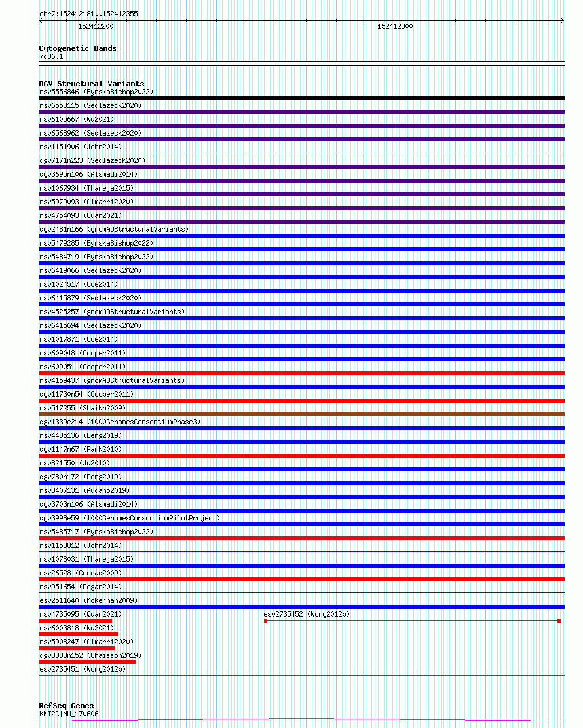
Task: Select the nsv6105667 (Wu2021) label
Action: 77,119
